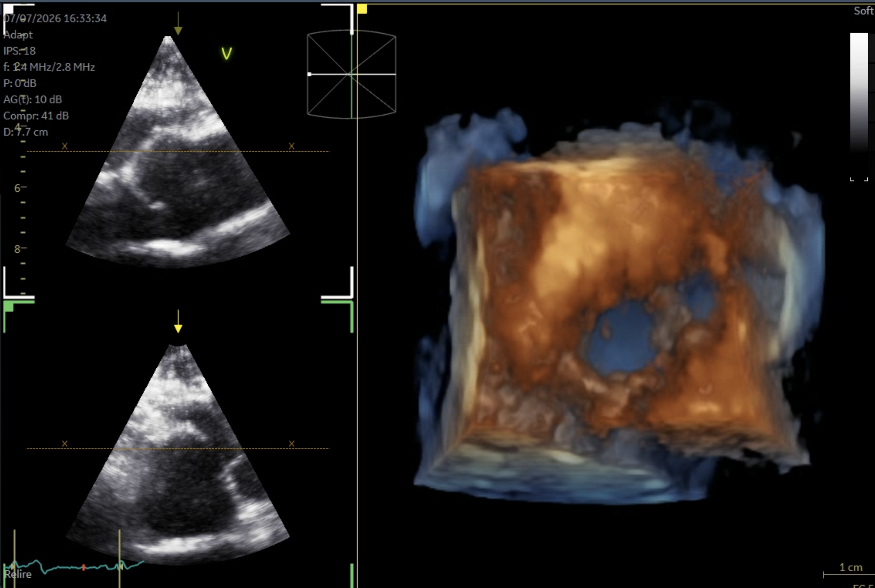The width and height of the screenshot is (875, 588).
Task: Click the depth scale marker '6'
Action: 17,188
